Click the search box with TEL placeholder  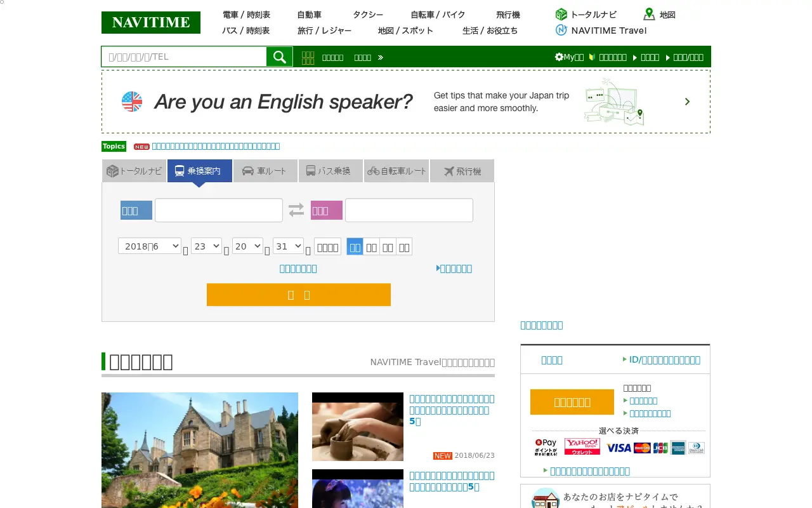(x=184, y=57)
